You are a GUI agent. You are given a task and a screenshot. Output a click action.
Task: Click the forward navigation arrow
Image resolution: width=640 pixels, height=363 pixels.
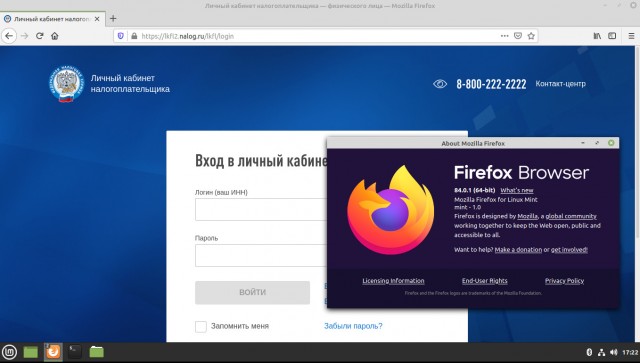point(24,36)
